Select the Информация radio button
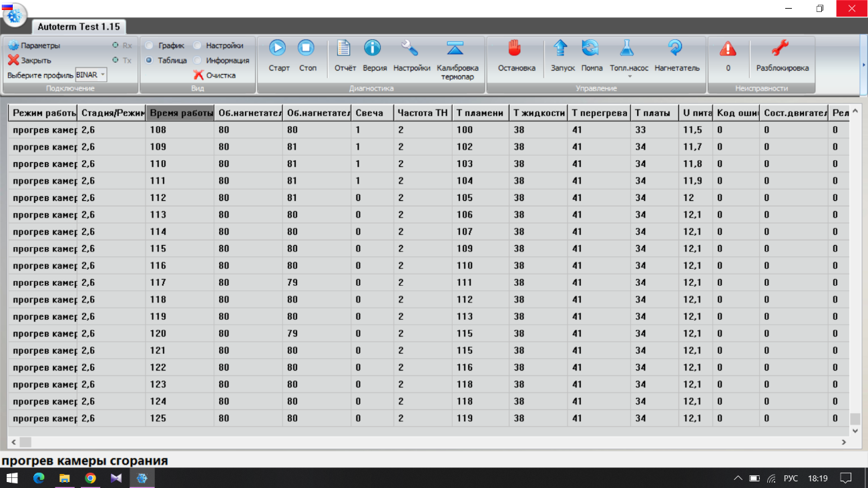Screen dimensions: 868x488 (197, 60)
